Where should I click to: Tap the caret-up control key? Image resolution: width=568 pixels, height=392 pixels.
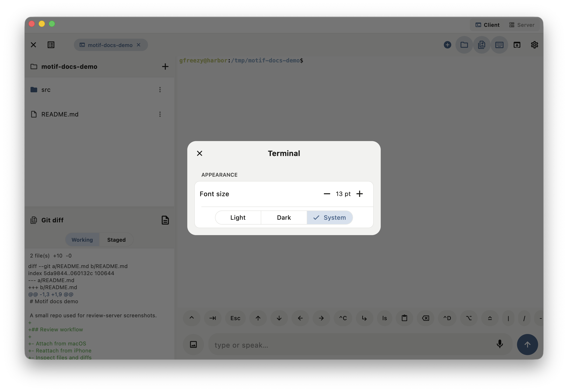(x=192, y=318)
